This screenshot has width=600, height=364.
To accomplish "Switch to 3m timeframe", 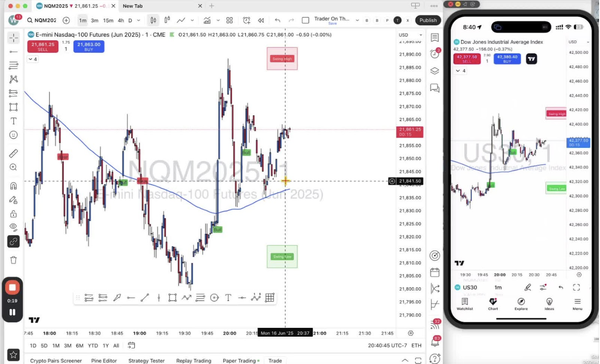I will (94, 21).
